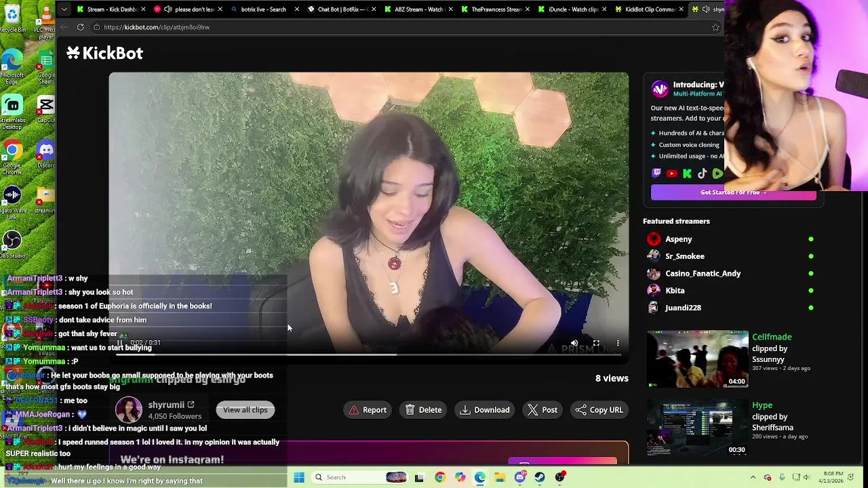868x488 pixels.
Task: Open the shyrumii profile avatar
Action: pyautogui.click(x=128, y=409)
